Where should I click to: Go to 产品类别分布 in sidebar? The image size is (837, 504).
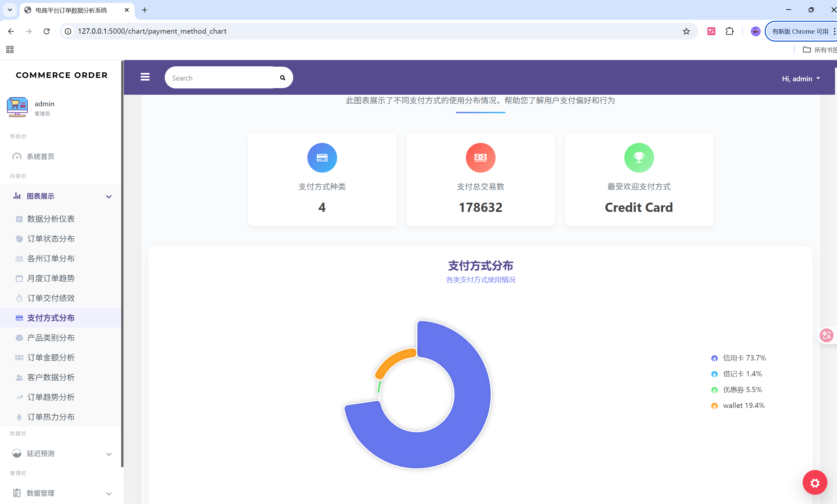point(51,338)
